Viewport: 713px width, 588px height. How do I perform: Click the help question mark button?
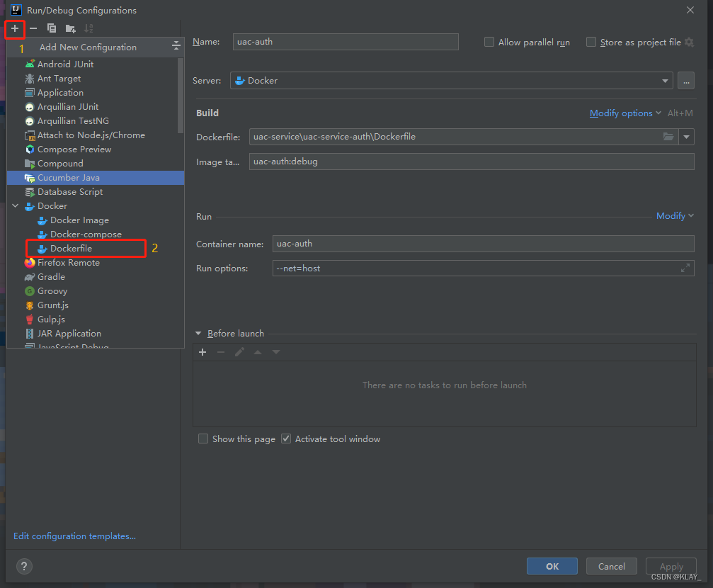point(24,566)
